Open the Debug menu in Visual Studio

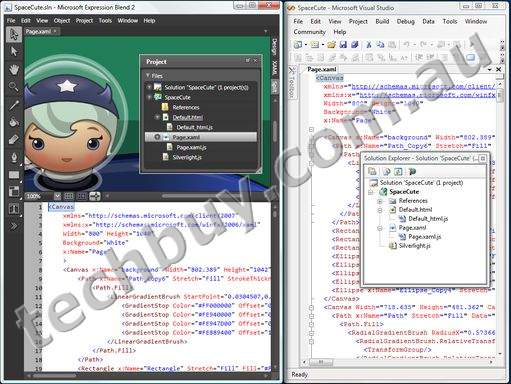point(405,21)
